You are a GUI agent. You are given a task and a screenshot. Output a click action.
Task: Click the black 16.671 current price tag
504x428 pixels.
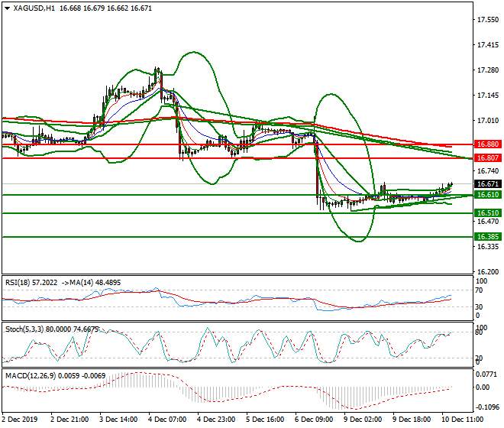486,184
